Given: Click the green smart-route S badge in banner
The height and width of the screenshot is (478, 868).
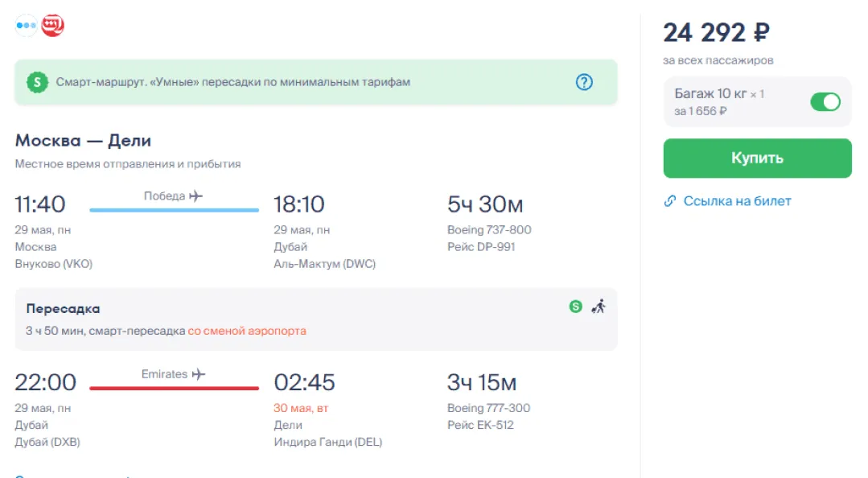Looking at the screenshot, I should coord(37,82).
